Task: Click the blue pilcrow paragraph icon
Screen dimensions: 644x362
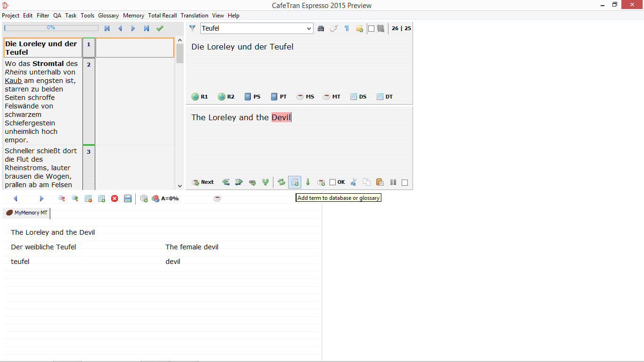Action: 347,28
